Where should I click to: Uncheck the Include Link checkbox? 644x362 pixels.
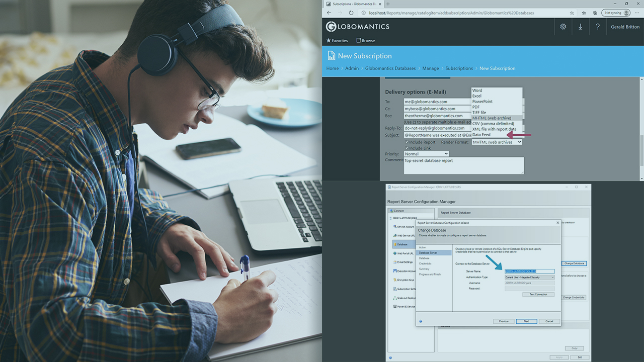tap(407, 148)
